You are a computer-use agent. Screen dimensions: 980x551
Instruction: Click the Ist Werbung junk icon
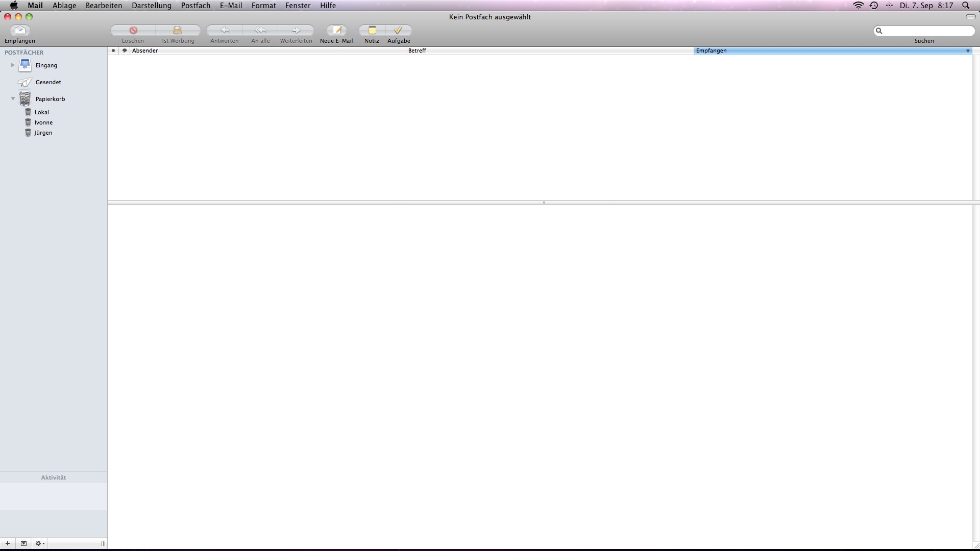click(178, 31)
